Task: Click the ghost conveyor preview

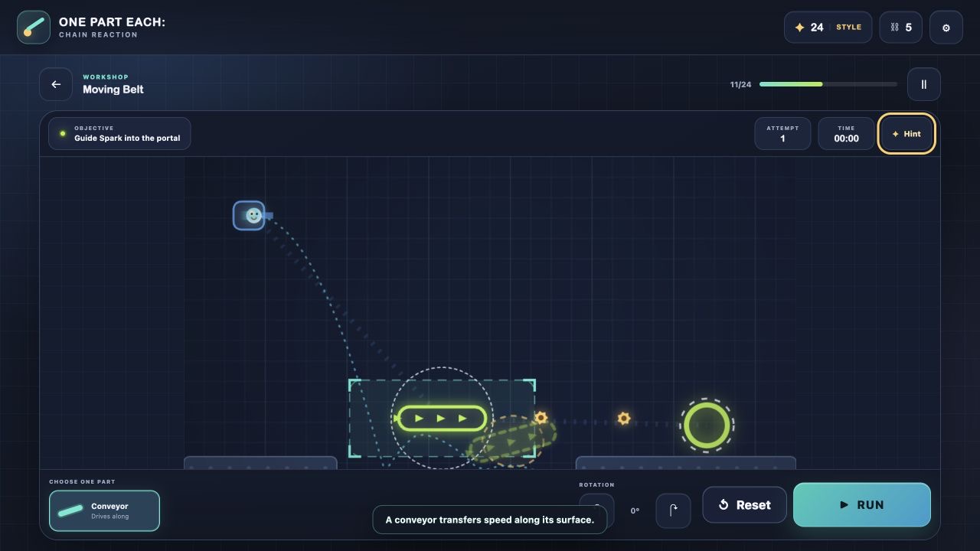Action: [x=511, y=442]
